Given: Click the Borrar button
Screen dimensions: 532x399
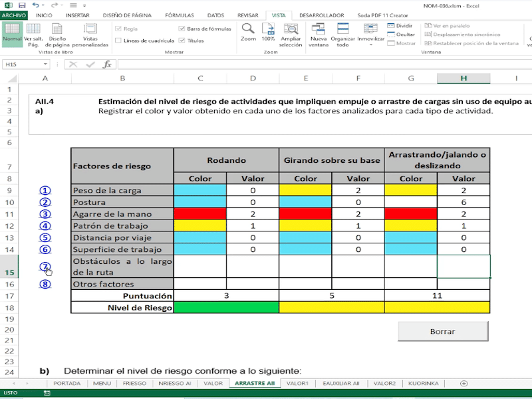Looking at the screenshot, I should click(443, 331).
